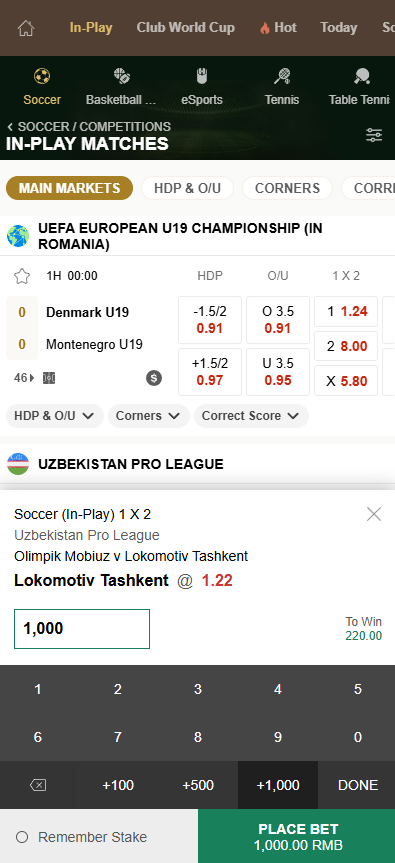The height and width of the screenshot is (863, 395).
Task: Tap the backspace key on keypad
Action: tap(38, 785)
